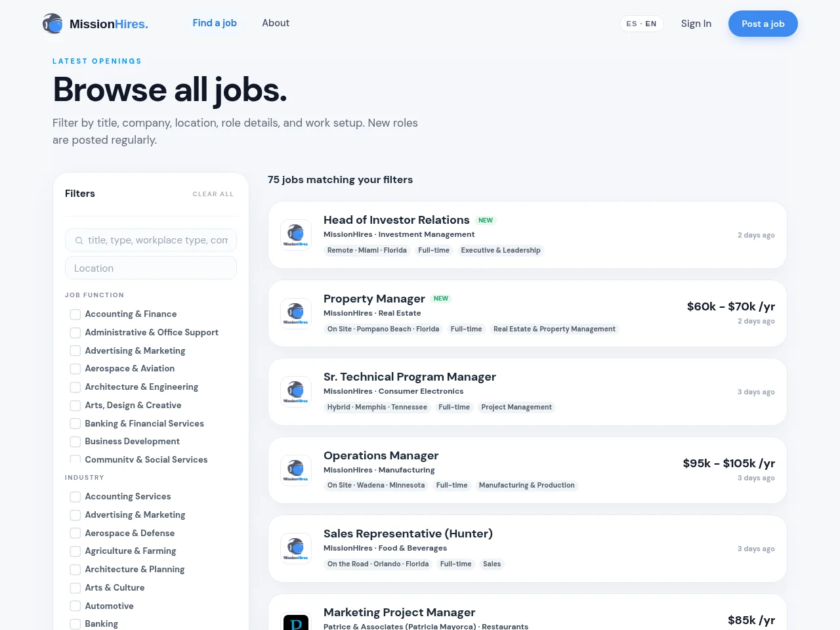Switch language with ES · EN toggle
Viewport: 840px width, 630px height.
coord(642,24)
